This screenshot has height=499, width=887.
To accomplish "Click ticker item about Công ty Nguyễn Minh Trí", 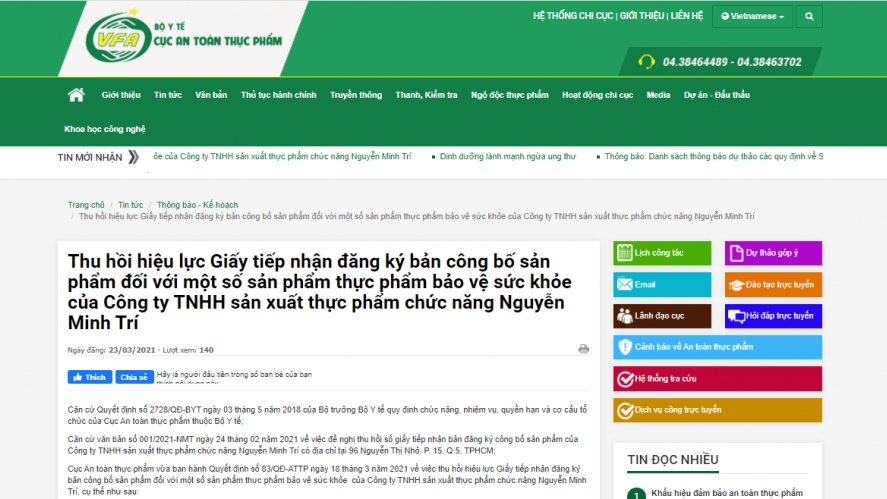I will coord(282,156).
